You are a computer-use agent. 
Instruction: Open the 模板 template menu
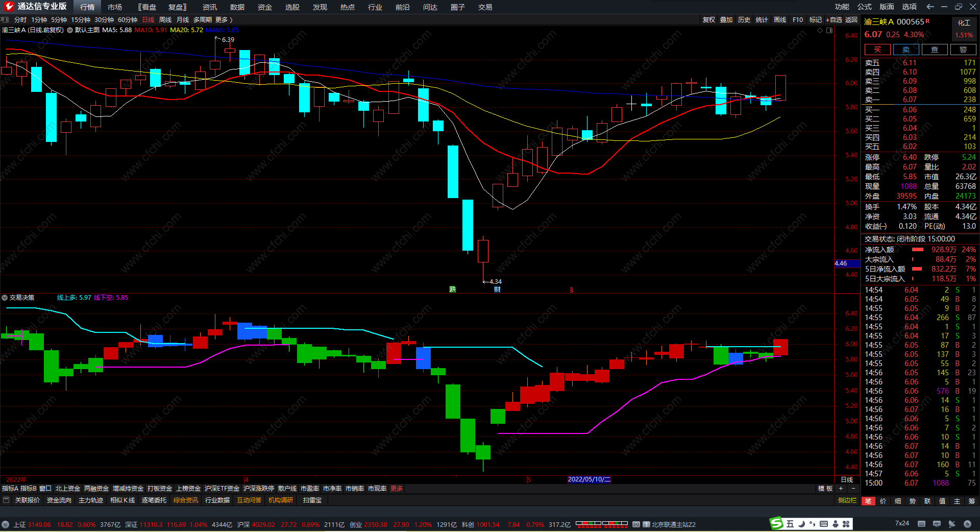pos(825,489)
